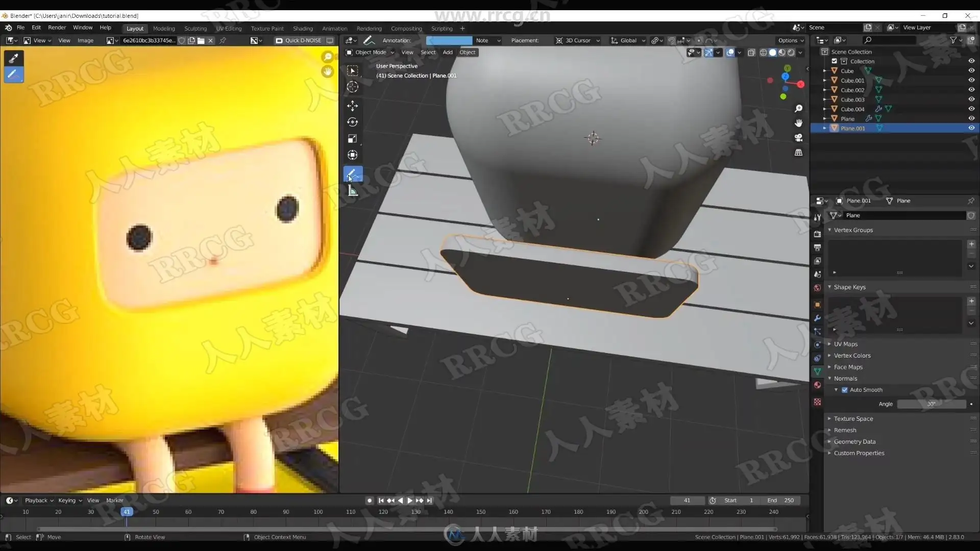This screenshot has height=551, width=980.
Task: Uncheck the Auto Smooth checkbox
Action: [845, 390]
